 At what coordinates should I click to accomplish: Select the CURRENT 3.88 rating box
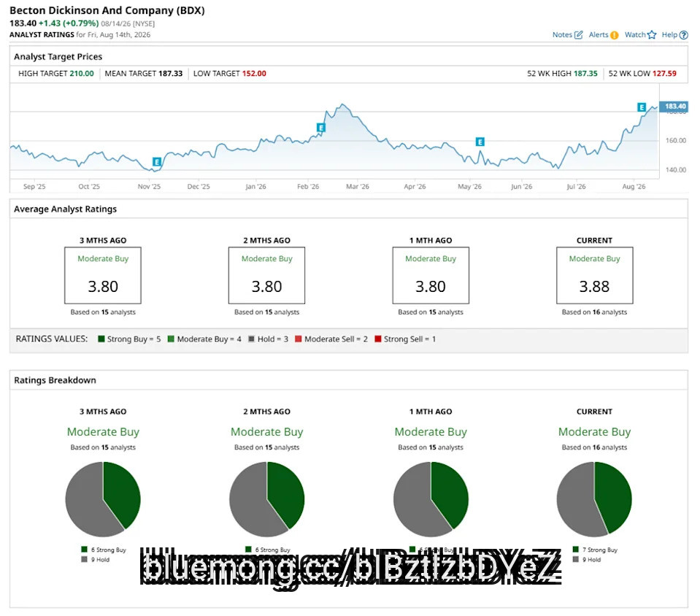click(595, 275)
